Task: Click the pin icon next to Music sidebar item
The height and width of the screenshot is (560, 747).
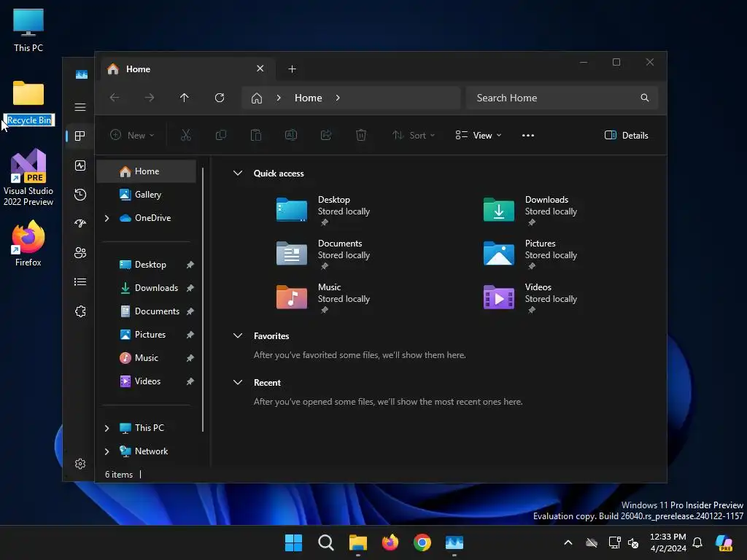Action: [190, 358]
